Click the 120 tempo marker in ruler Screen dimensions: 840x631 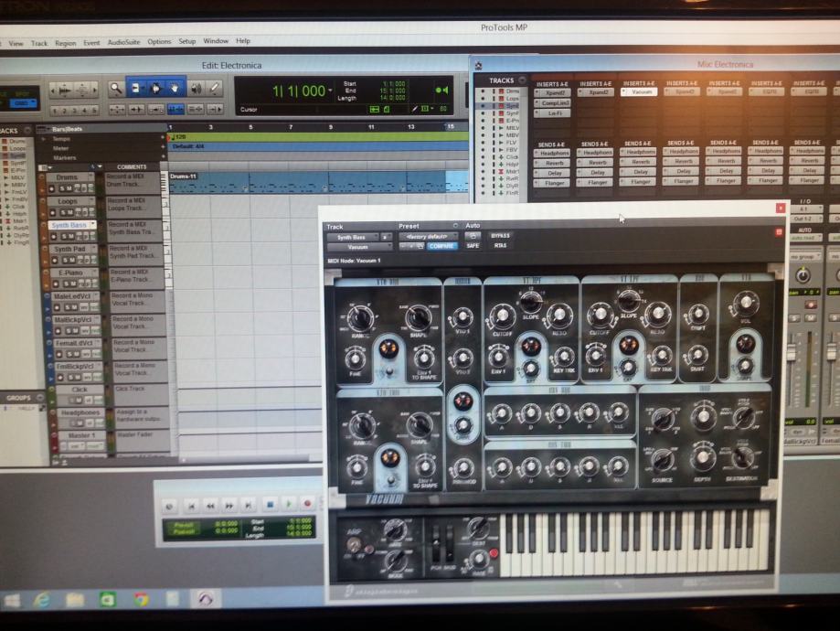click(x=178, y=137)
